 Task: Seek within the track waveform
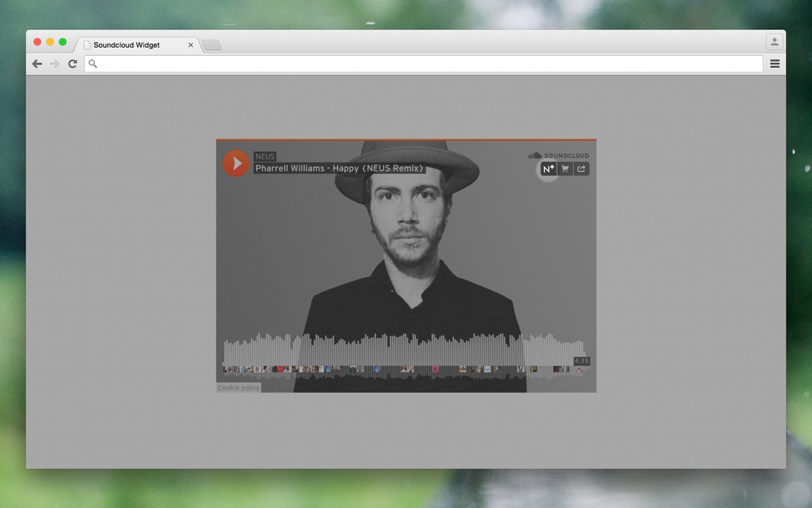(404, 356)
